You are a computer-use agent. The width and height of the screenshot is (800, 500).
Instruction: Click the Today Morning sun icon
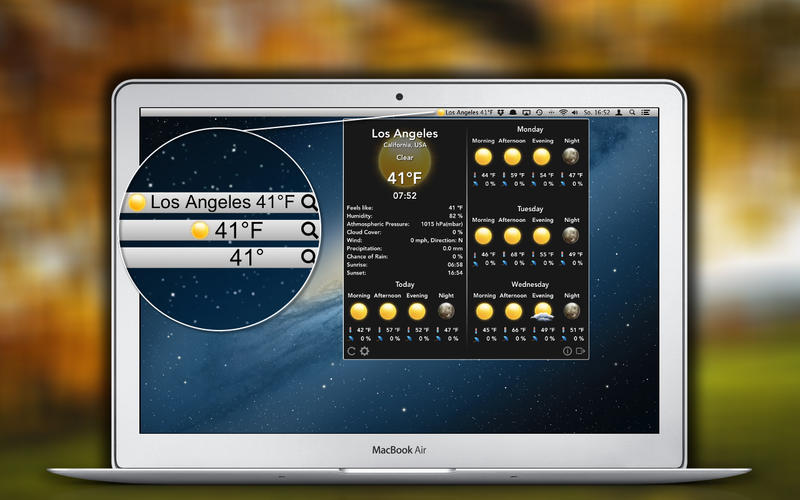pyautogui.click(x=359, y=311)
